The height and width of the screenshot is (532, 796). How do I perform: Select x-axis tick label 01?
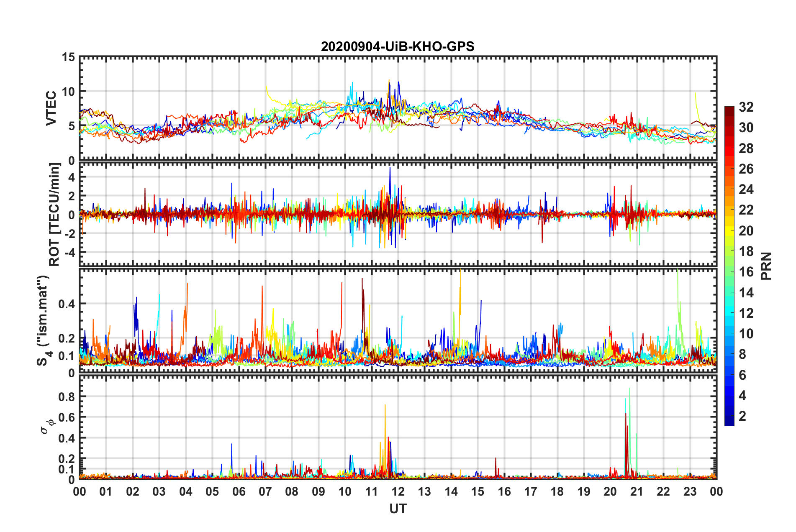pyautogui.click(x=106, y=491)
